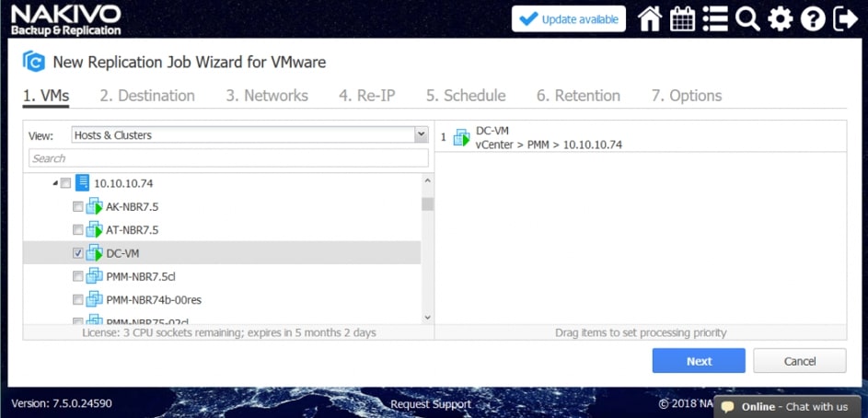Viewport: 868px width, 418px height.
Task: Switch to the 2. Destination step
Action: (147, 96)
